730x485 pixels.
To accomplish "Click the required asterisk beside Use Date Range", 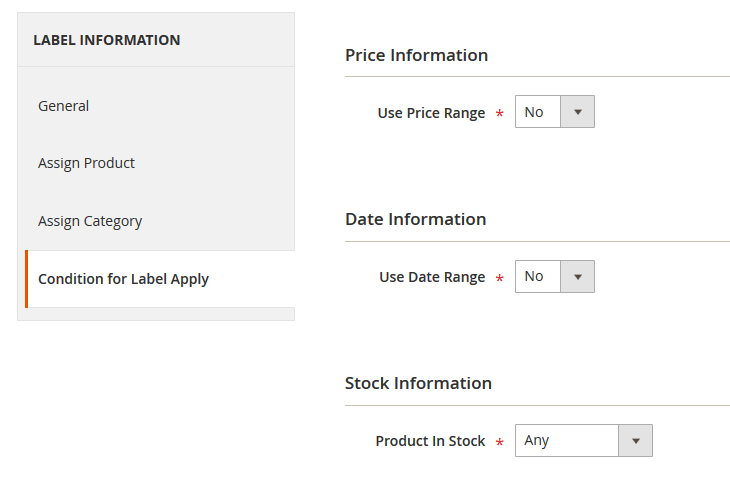I will tap(499, 279).
